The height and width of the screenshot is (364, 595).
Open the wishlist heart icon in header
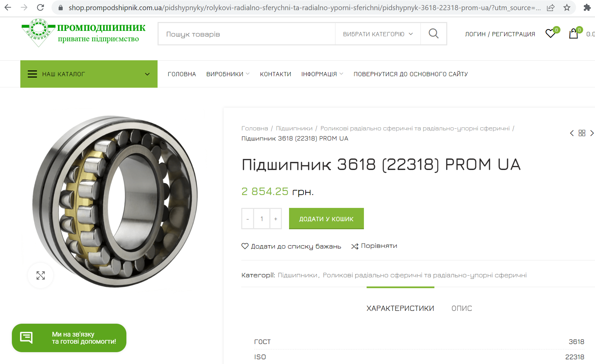pyautogui.click(x=551, y=34)
